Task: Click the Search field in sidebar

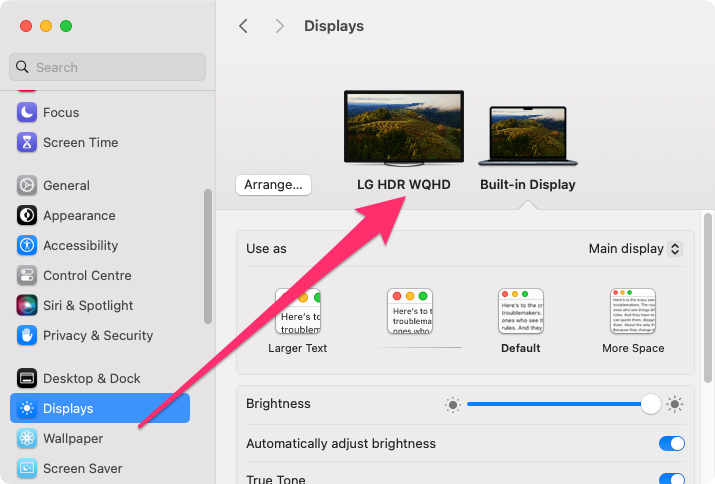Action: (x=108, y=67)
